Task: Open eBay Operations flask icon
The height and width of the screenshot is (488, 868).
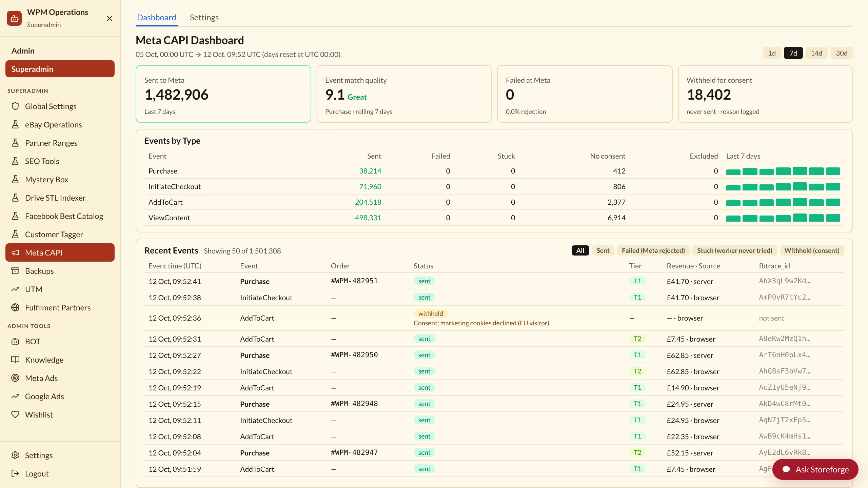Action: (x=15, y=124)
